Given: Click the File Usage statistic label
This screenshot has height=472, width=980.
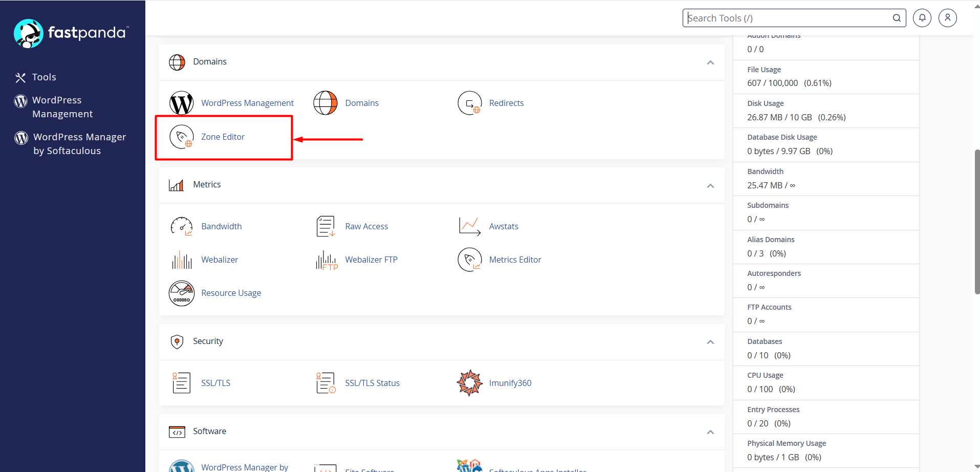Looking at the screenshot, I should (x=764, y=70).
